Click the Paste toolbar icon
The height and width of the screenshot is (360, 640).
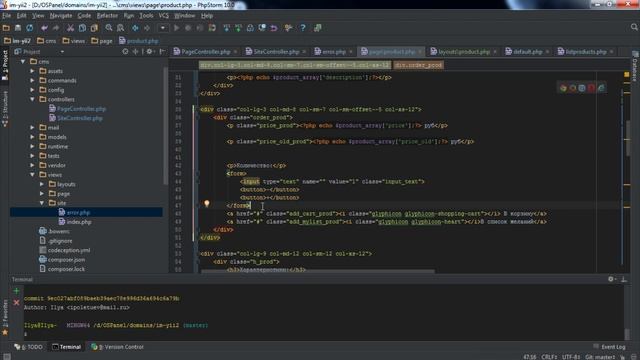click(x=94, y=28)
